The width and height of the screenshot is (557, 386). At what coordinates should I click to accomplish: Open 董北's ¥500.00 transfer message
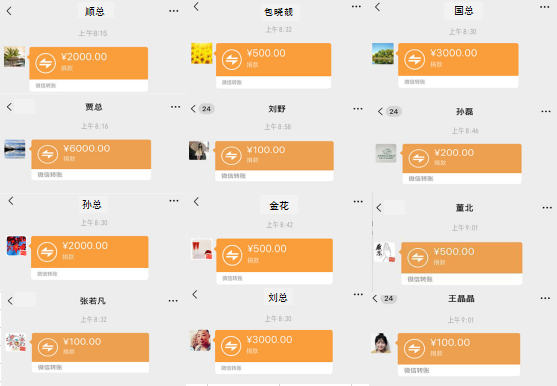pos(461,263)
